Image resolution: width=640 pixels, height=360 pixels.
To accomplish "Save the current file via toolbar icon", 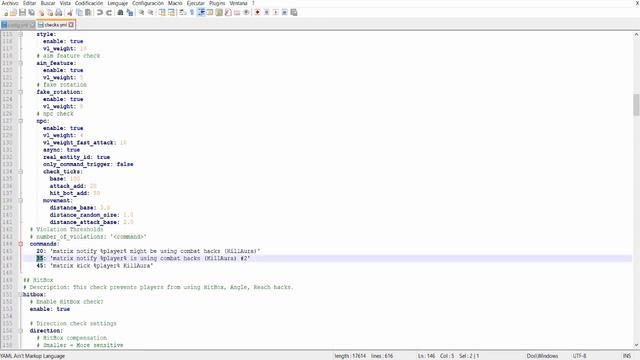I will (x=22, y=13).
